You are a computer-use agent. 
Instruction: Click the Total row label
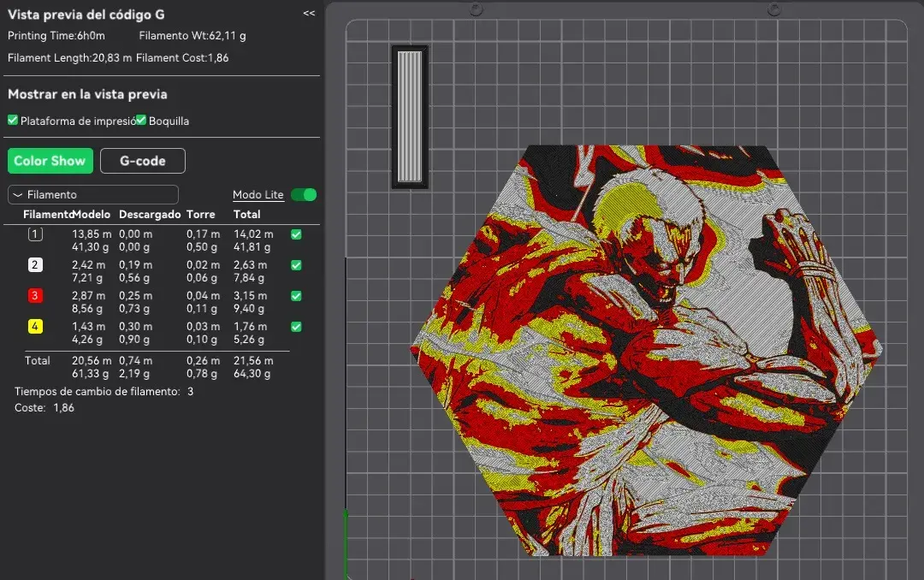tap(37, 360)
